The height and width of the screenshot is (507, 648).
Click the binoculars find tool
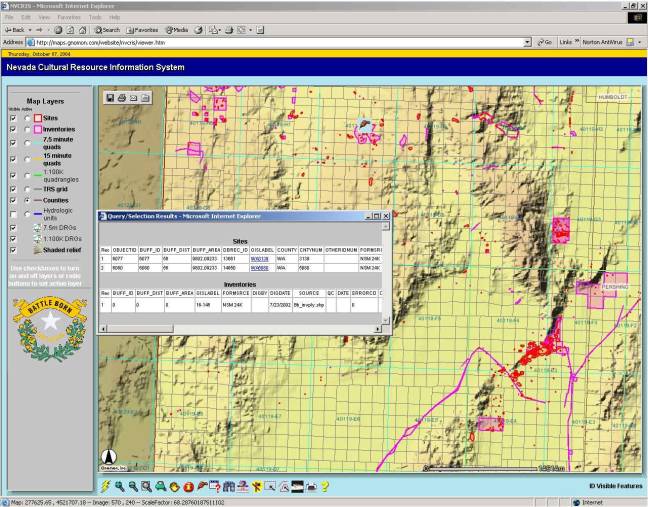pyautogui.click(x=229, y=486)
